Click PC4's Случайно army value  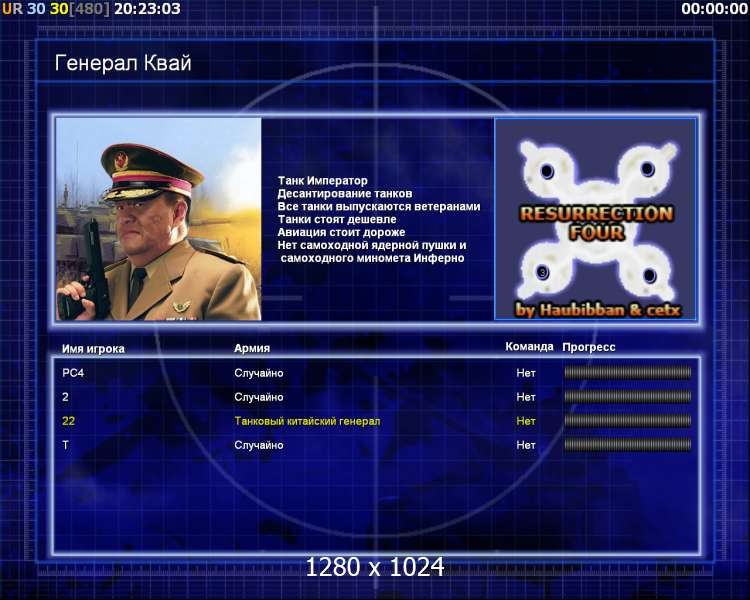coord(259,373)
